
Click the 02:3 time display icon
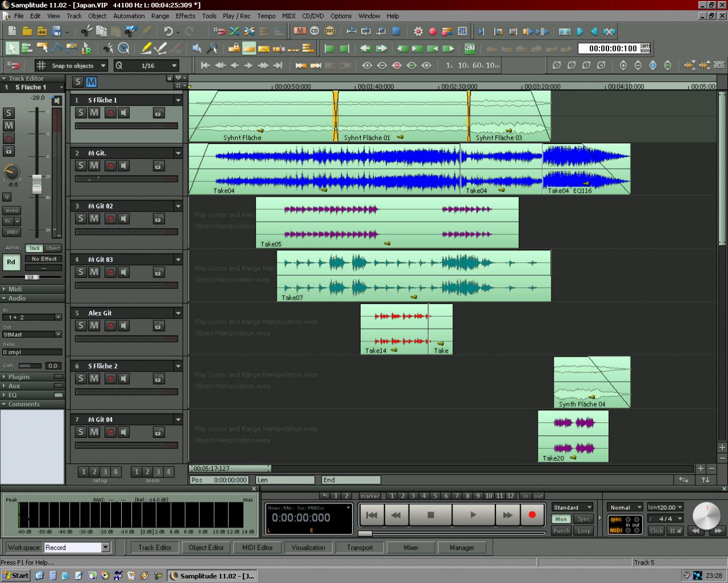click(470, 49)
